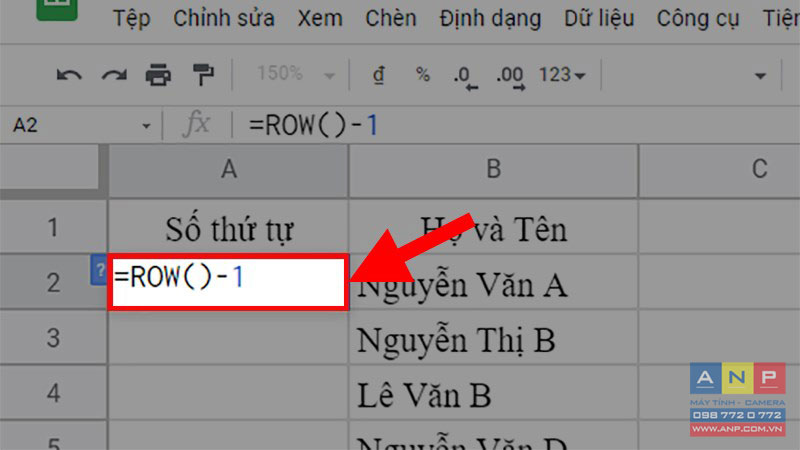Click the Redo arrow icon
800x450 pixels.
114,76
